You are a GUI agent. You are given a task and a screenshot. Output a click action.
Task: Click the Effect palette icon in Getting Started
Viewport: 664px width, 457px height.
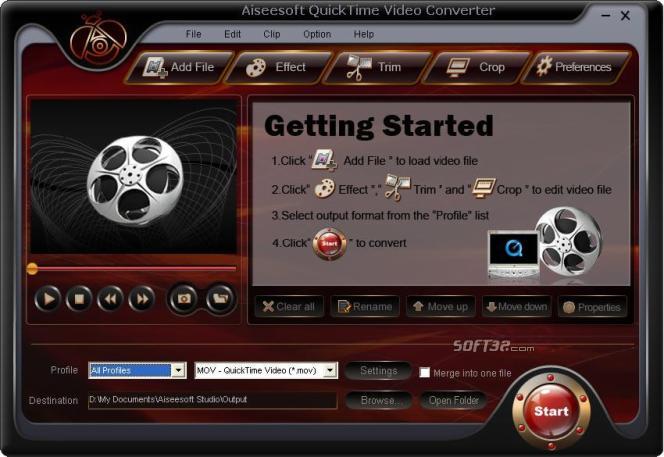coord(325,189)
